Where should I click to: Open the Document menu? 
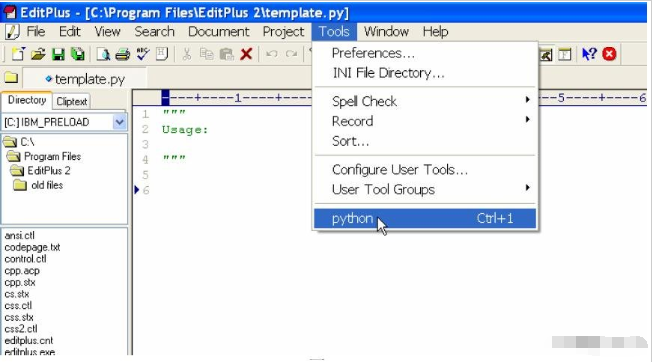[219, 32]
